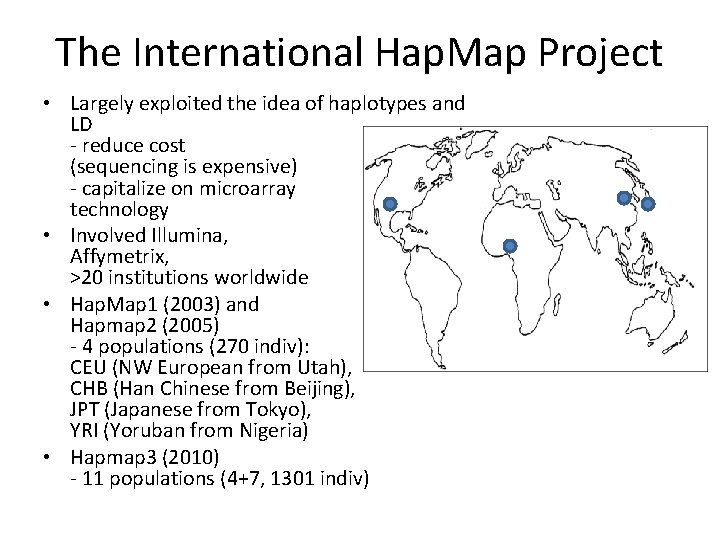This screenshot has height=540, width=720.
Task: Click the line 'CHB (Han Chinese from Beijing),'
Action: 212,389
